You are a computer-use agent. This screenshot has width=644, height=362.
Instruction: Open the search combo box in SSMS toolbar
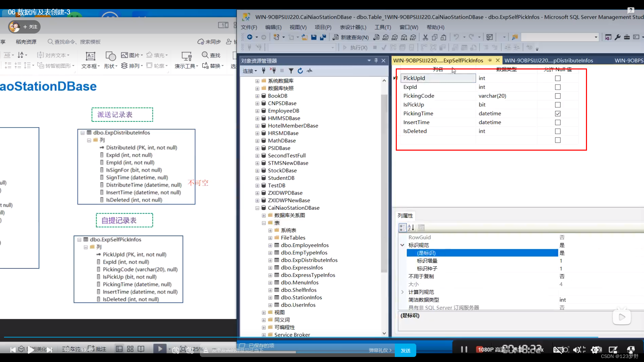559,37
